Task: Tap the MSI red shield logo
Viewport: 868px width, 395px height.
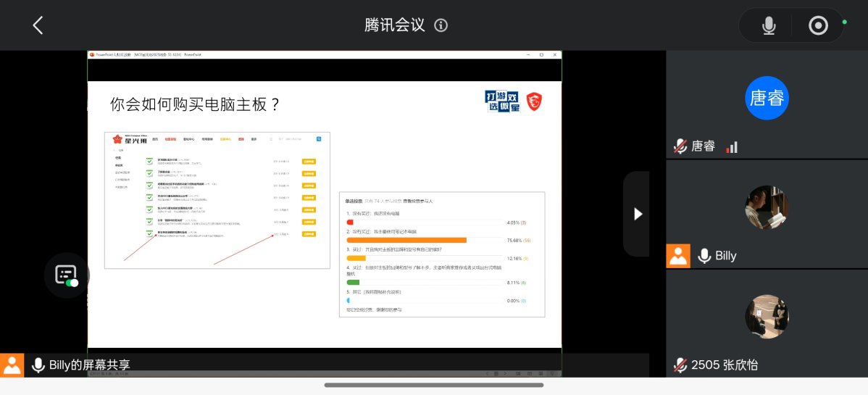Action: click(535, 101)
